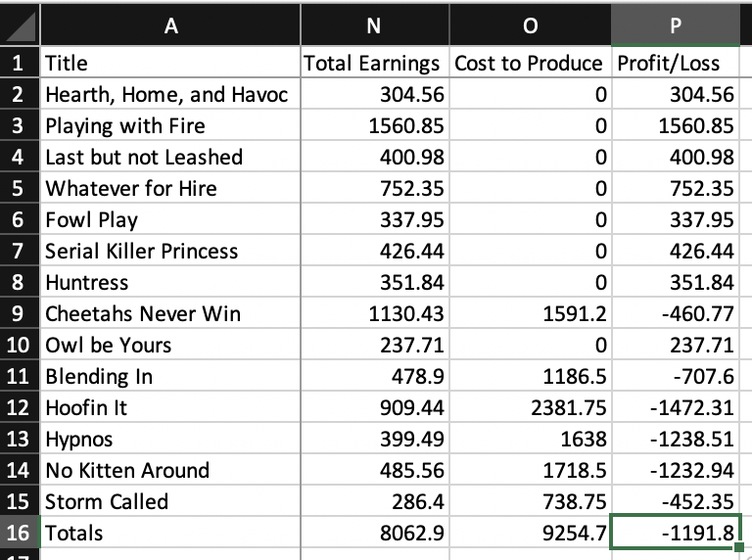The width and height of the screenshot is (752, 560).
Task: Click the Title header cell
Action: point(170,63)
